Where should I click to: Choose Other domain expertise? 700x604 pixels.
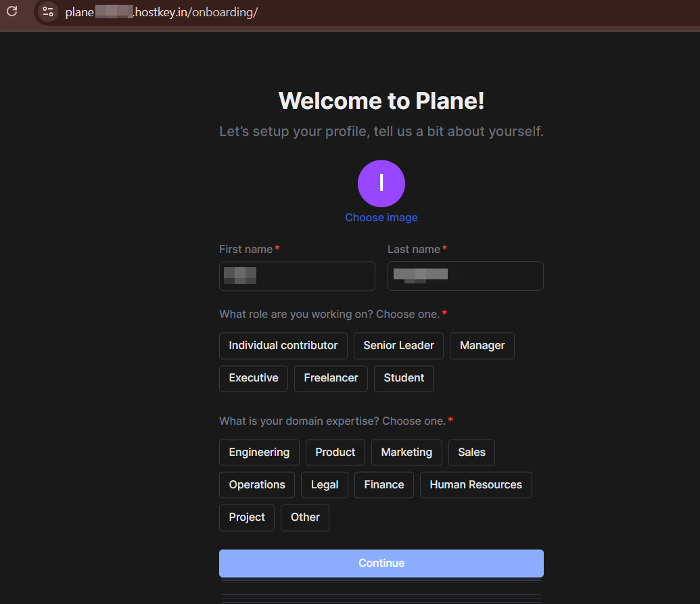305,517
